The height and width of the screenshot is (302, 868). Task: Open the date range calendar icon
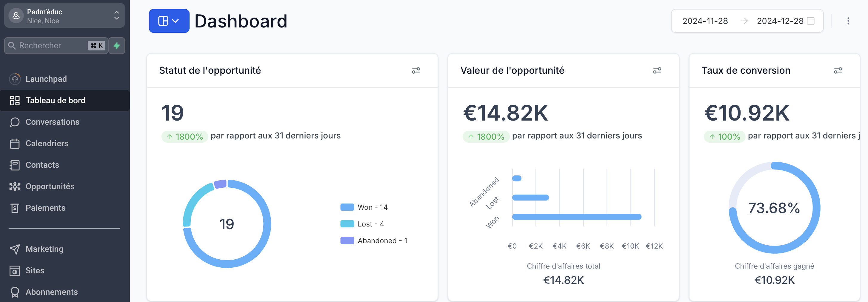point(811,21)
